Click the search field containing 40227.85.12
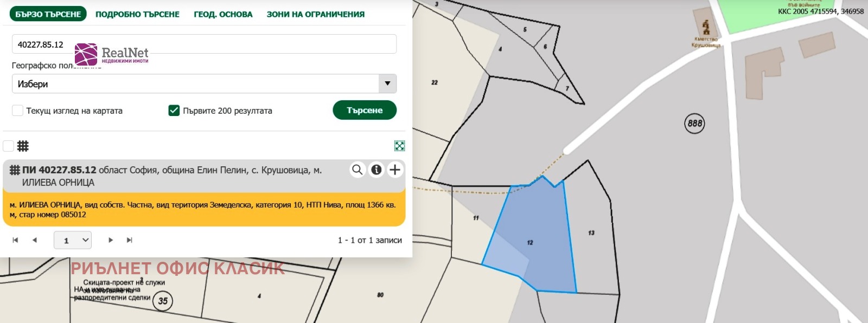868x323 pixels. [228, 44]
